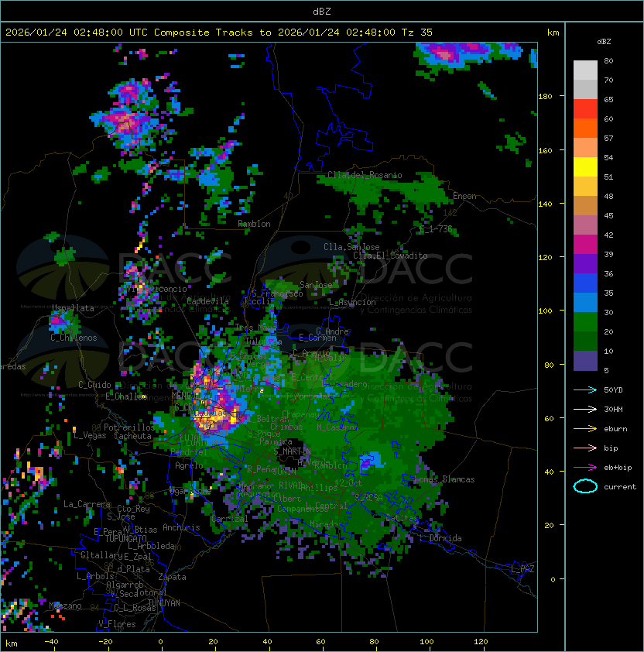The height and width of the screenshot is (652, 644).
Task: Pick the bright yellow 51-54 dBZ swatch
Action: pyautogui.click(x=585, y=166)
